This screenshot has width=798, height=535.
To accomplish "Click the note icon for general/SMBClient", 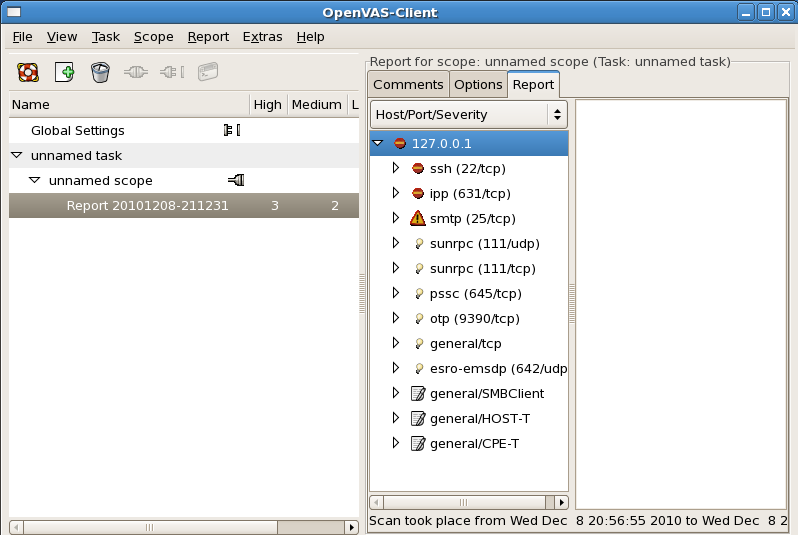I will [x=418, y=393].
